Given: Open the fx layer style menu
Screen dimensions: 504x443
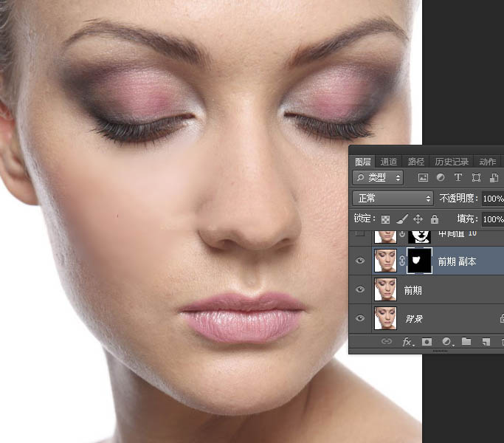Looking at the screenshot, I should coord(407,342).
